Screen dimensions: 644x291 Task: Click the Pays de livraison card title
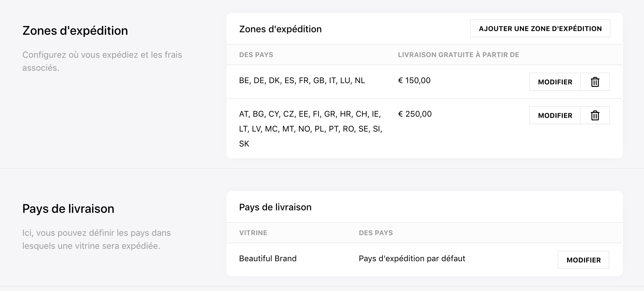275,207
